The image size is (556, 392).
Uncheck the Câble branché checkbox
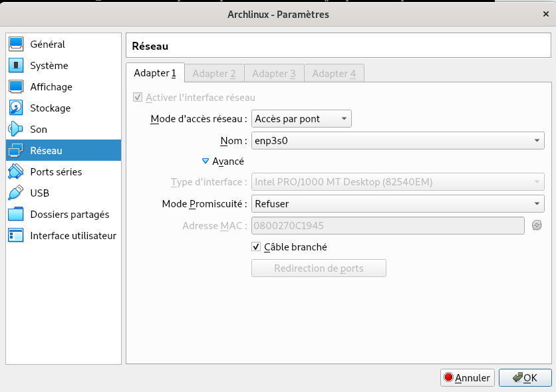[256, 246]
